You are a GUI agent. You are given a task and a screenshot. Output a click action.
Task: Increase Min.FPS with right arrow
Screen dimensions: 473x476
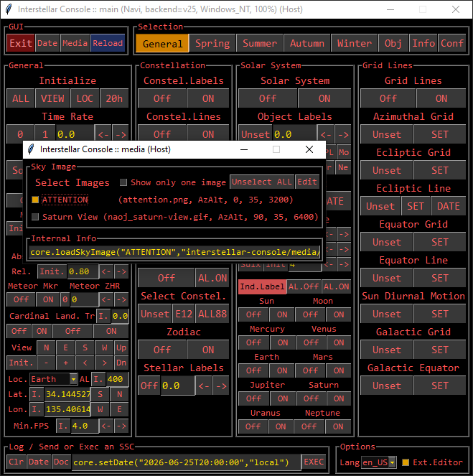pos(121,426)
